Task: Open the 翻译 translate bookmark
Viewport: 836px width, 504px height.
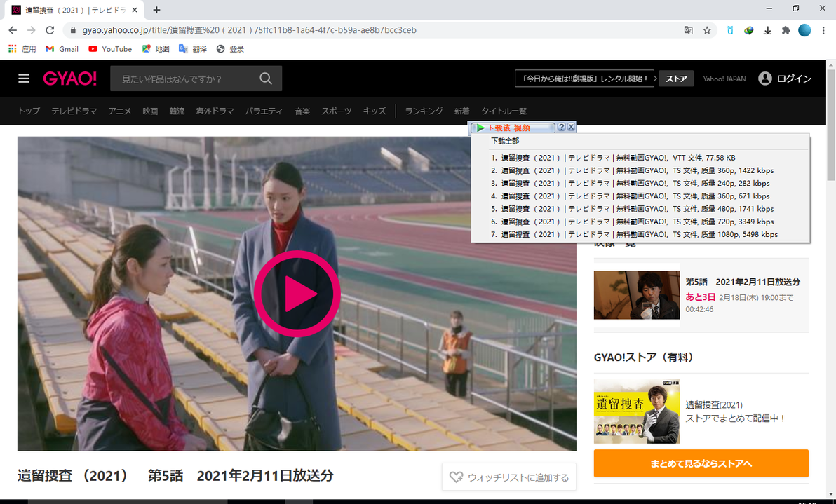Action: (x=192, y=49)
